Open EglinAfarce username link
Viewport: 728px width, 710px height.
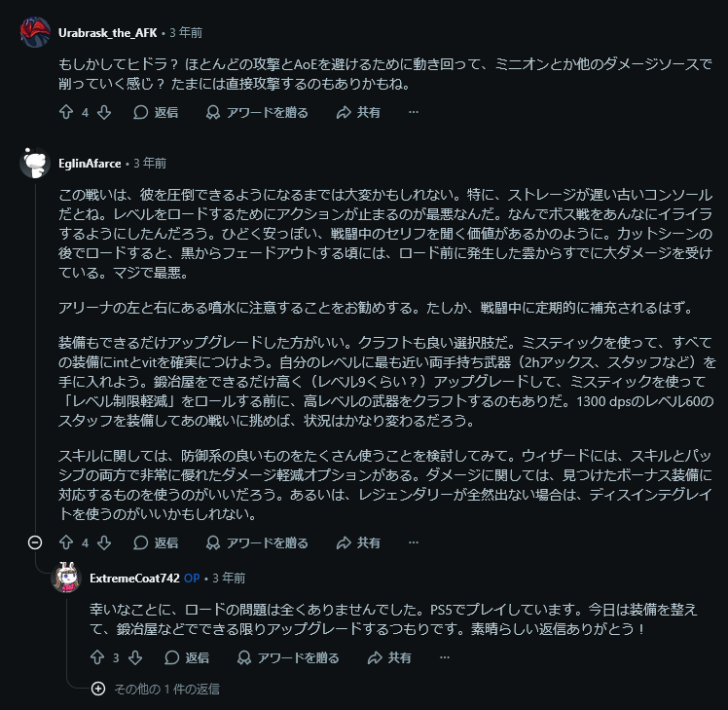tap(91, 163)
